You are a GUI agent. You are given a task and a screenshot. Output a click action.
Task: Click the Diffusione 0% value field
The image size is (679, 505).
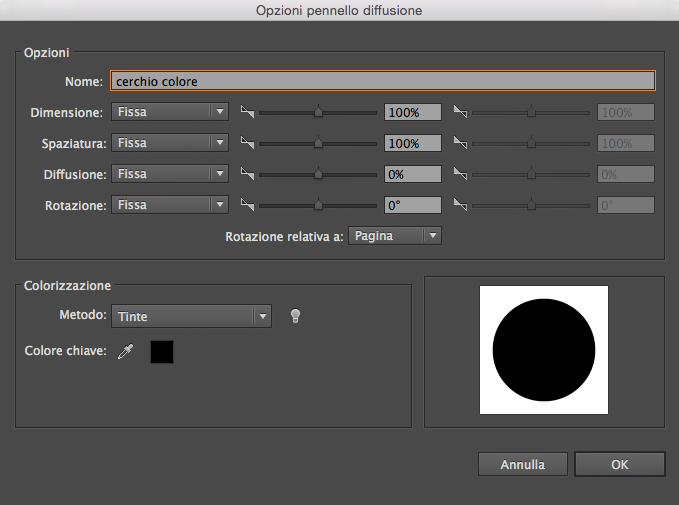pos(413,174)
